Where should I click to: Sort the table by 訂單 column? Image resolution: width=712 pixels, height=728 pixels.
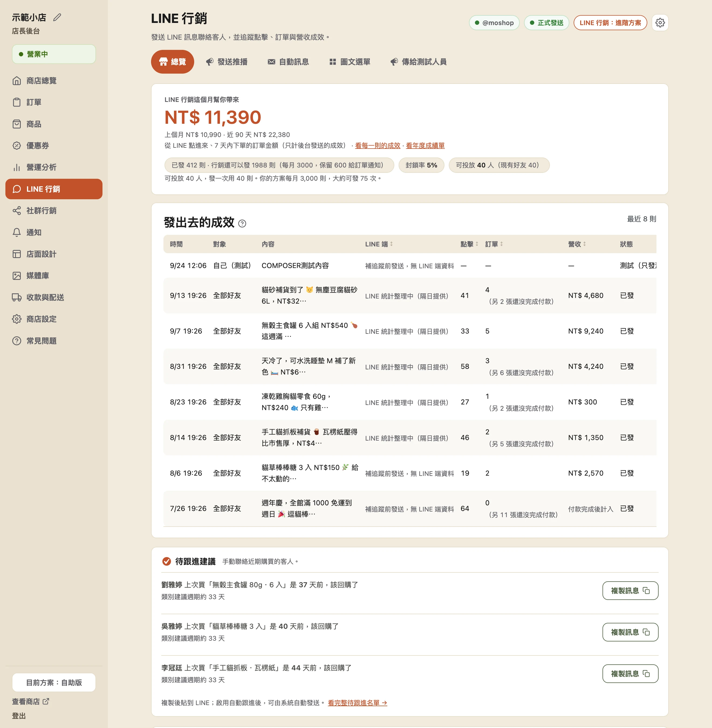pyautogui.click(x=494, y=244)
